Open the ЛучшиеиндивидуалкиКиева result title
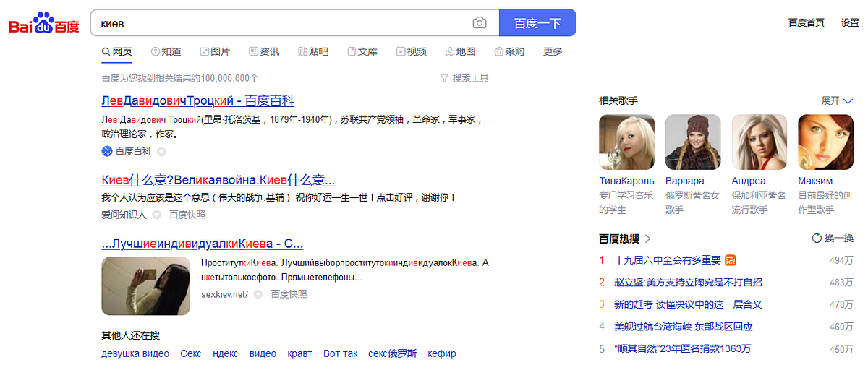This screenshot has width=868, height=365. coord(202,243)
